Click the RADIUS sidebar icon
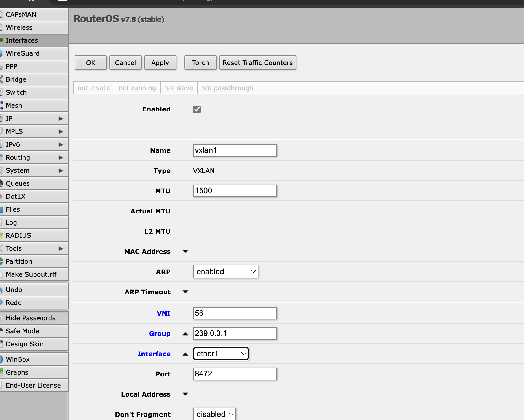The height and width of the screenshot is (420, 524). click(2, 235)
